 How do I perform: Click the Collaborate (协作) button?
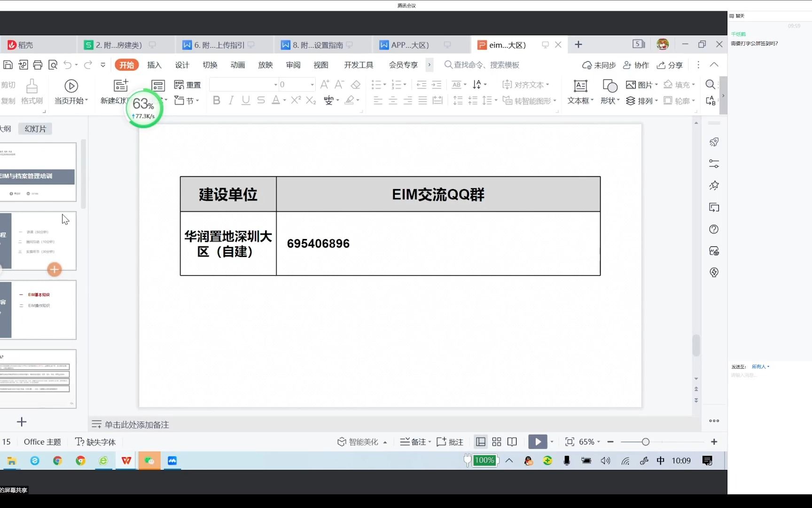[636, 65]
